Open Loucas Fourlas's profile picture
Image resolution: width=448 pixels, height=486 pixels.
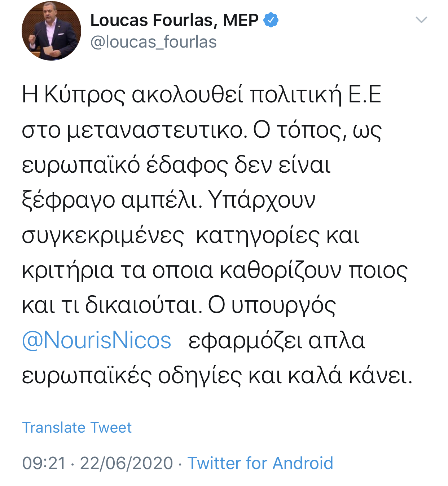tap(51, 31)
